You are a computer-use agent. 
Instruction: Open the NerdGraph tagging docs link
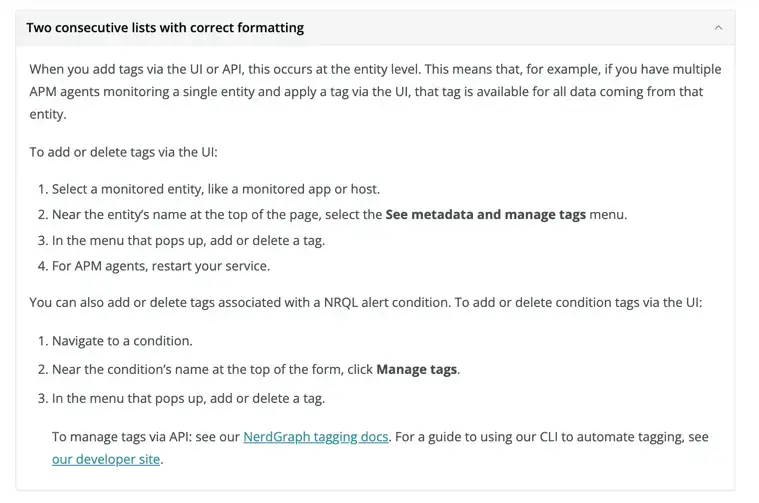coord(316,437)
